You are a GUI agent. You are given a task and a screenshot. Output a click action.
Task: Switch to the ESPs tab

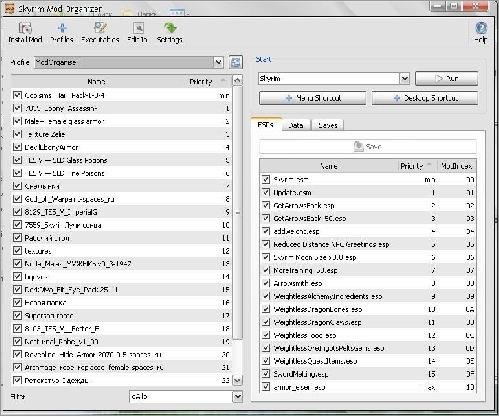coord(266,125)
